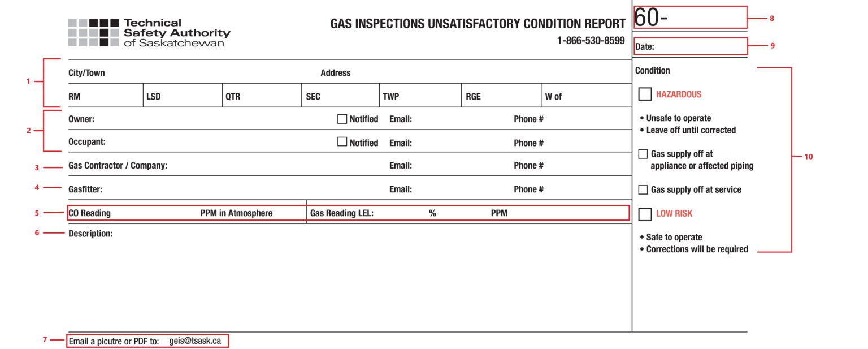Click the Gas Contractor / Company field
The width and height of the screenshot is (868, 349).
tap(271, 166)
